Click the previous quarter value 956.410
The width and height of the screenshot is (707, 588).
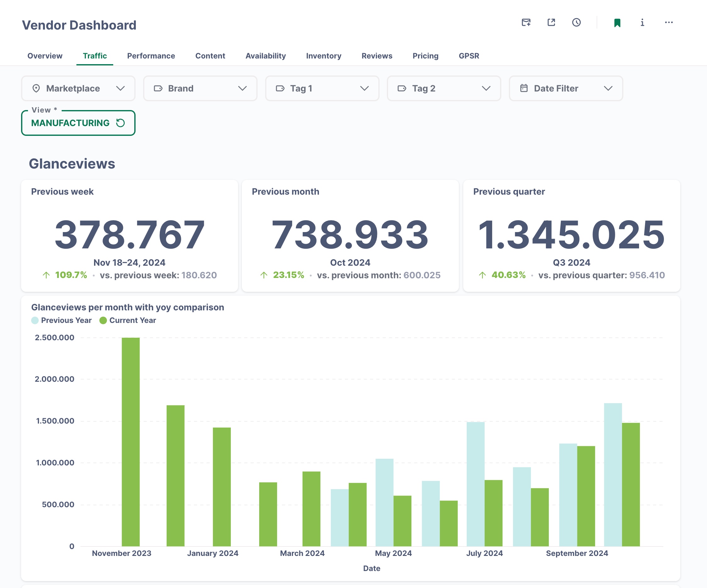[x=647, y=275]
